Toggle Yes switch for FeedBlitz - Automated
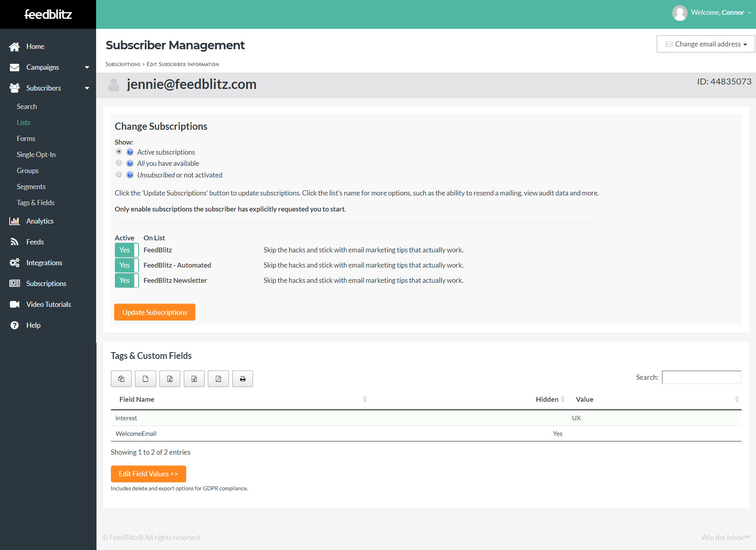756x550 pixels. 127,265
